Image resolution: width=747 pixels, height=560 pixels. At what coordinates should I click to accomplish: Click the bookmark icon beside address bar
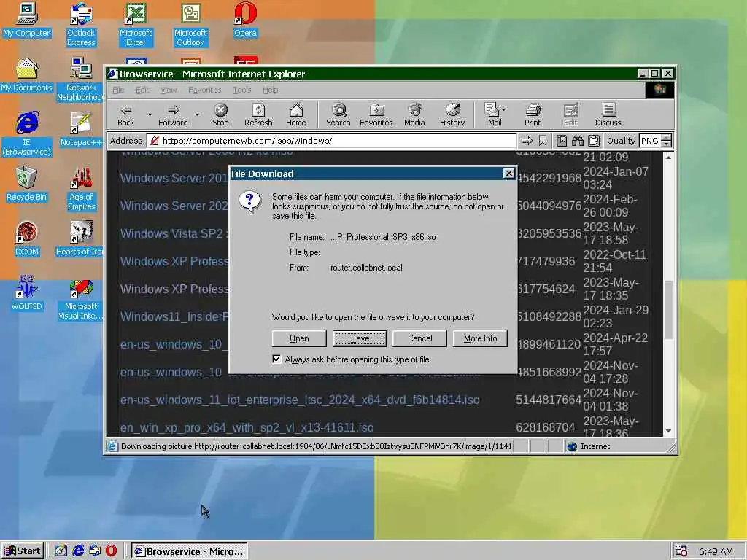543,141
